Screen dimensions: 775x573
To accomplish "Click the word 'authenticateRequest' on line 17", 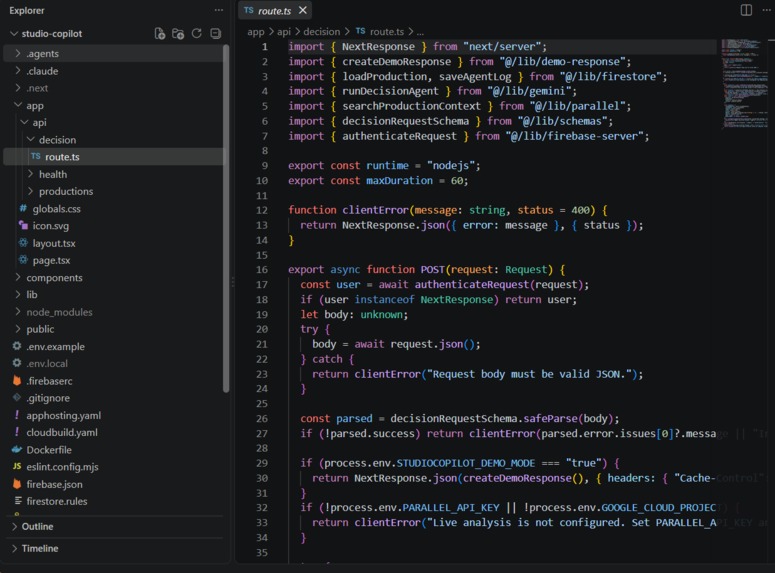I will tap(472, 284).
